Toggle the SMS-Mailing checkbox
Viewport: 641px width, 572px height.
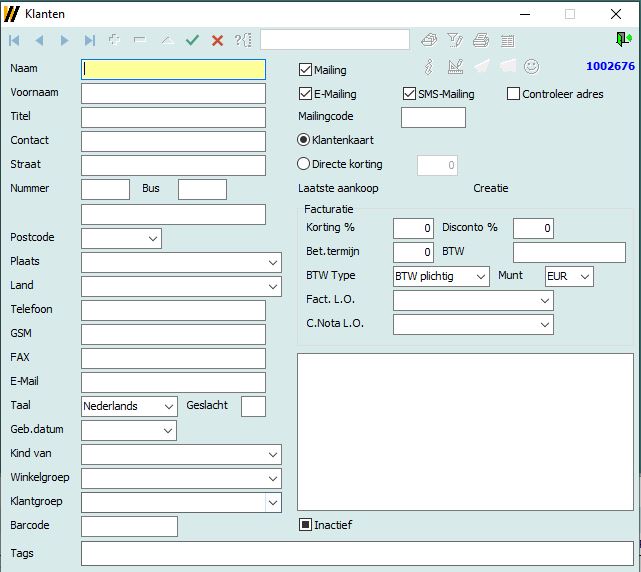409,94
